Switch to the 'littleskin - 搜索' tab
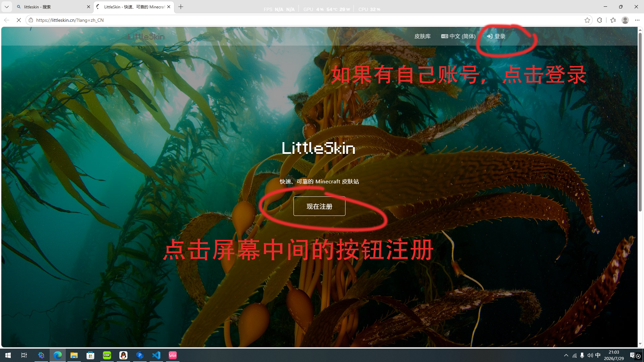644x362 pixels. point(53,7)
